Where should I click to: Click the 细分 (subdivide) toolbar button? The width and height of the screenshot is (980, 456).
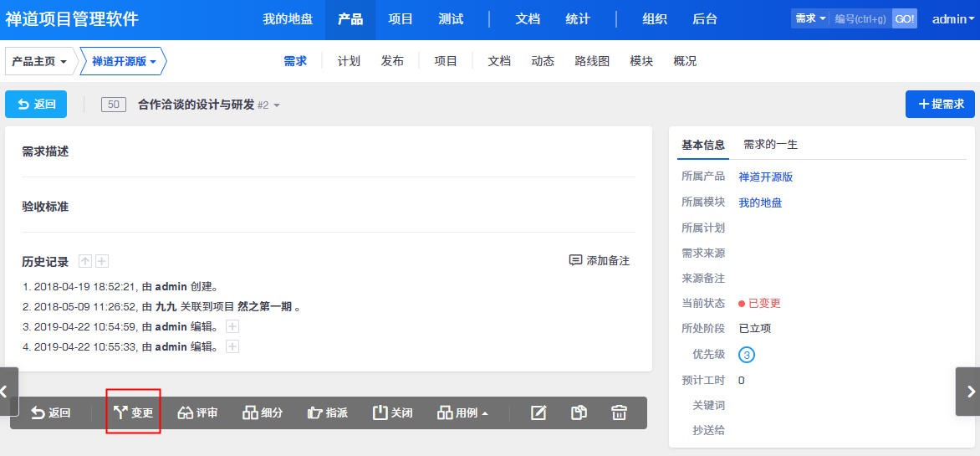(263, 412)
